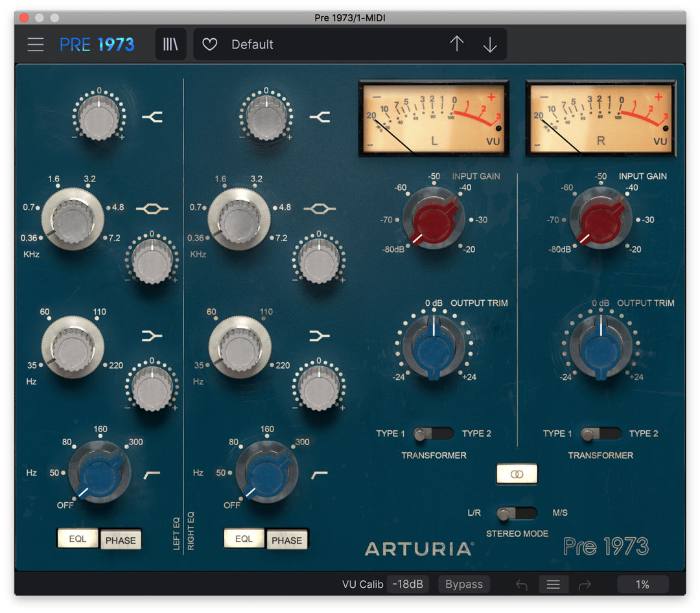
Task: Flip the L/R to M/S stereo mode switch
Action: coord(517,513)
